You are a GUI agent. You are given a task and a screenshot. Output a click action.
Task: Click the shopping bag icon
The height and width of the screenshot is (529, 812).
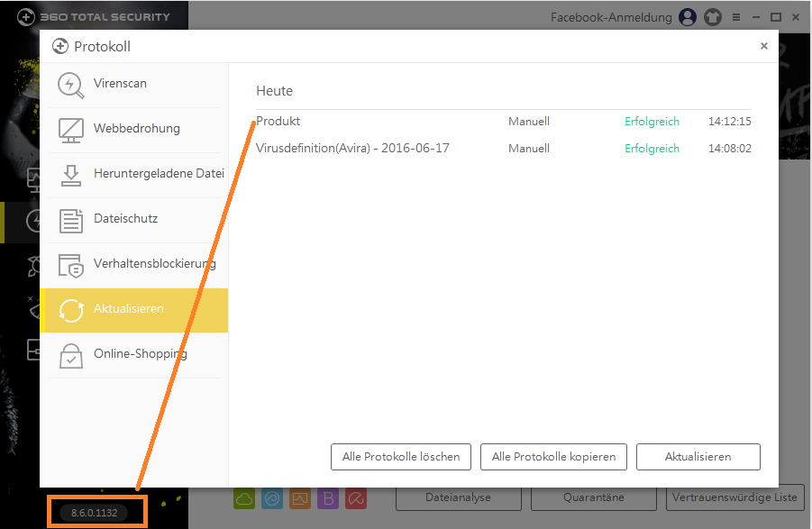point(71,356)
